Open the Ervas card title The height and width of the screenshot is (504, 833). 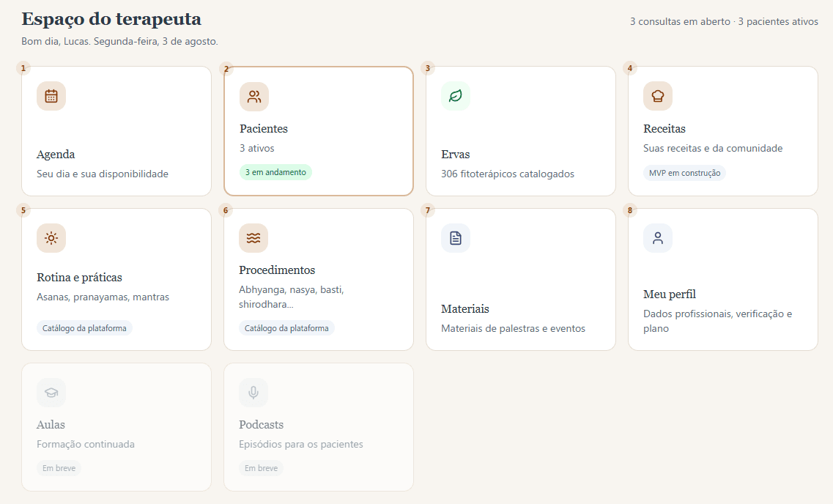tap(455, 155)
